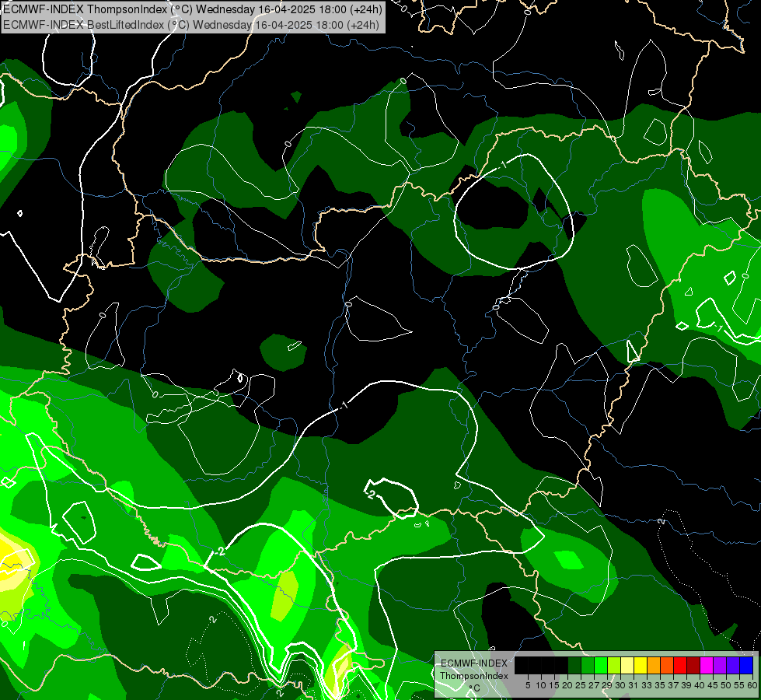The height and width of the screenshot is (700, 761).
Task: Click the legend scale value 35
Action: click(660, 685)
